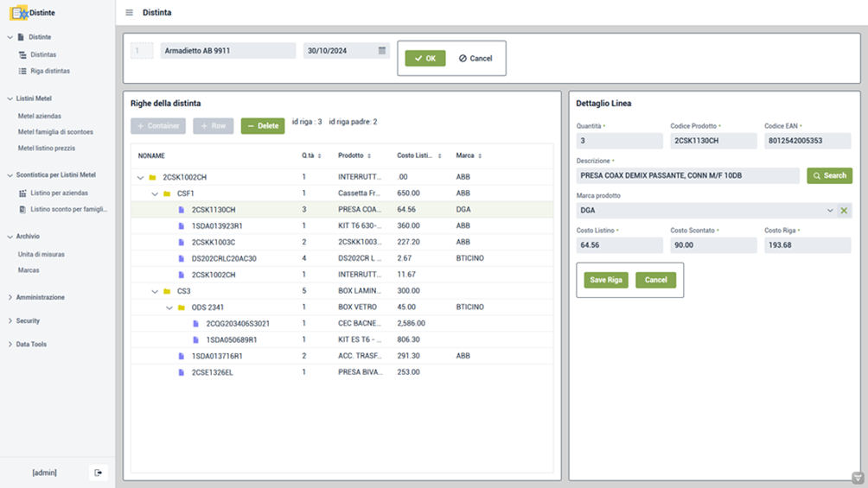Collapse the Listini Metel sidebar group
868x488 pixels.
[x=10, y=98]
